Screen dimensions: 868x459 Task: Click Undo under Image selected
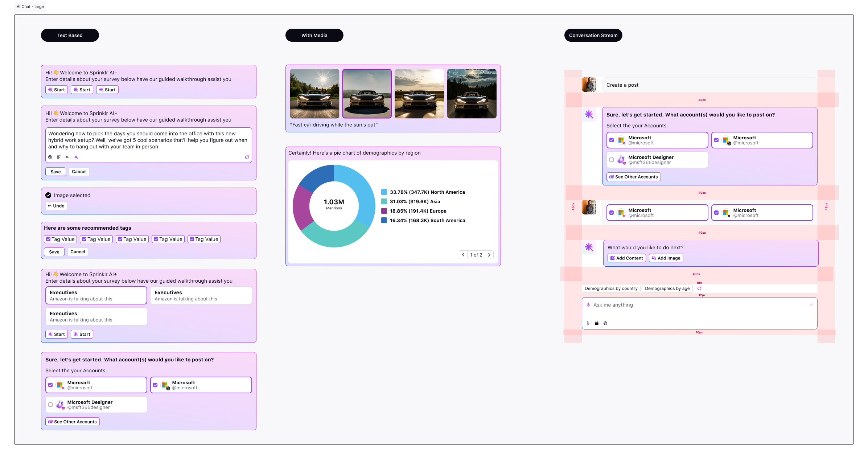point(56,206)
